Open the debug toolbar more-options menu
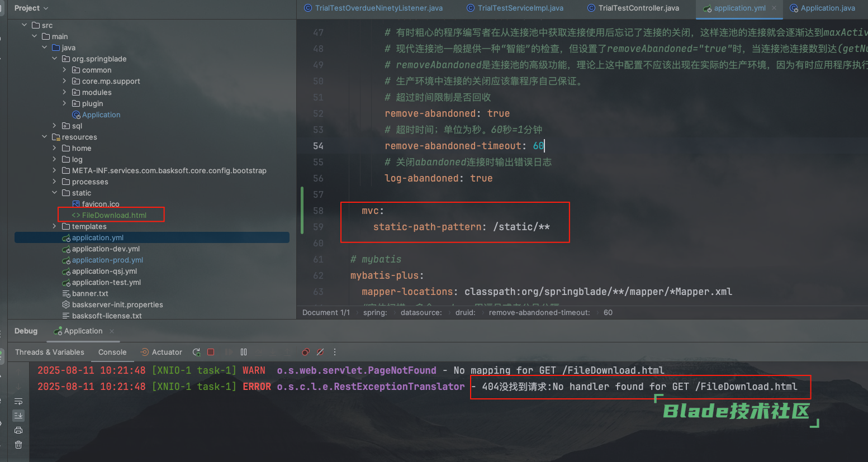This screenshot has height=462, width=868. pyautogui.click(x=335, y=352)
